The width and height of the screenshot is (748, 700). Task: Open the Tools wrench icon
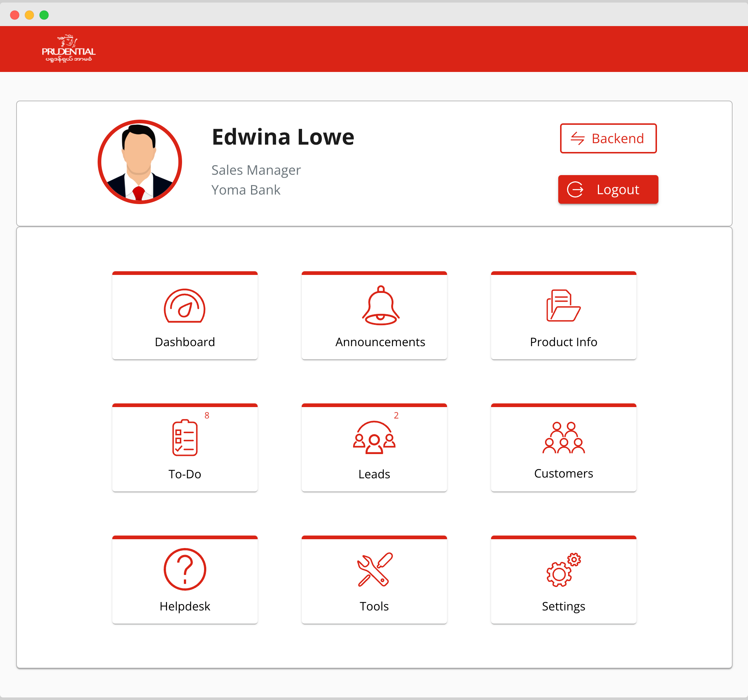click(374, 569)
